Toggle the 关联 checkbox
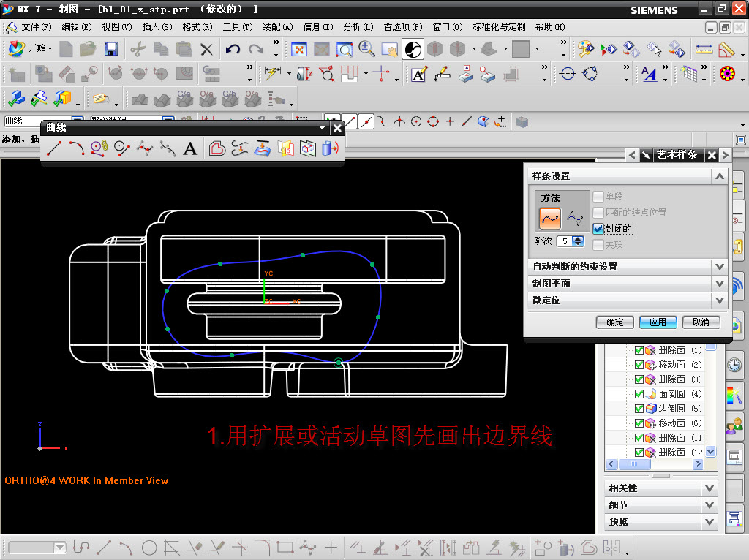The image size is (749, 560). click(x=598, y=245)
